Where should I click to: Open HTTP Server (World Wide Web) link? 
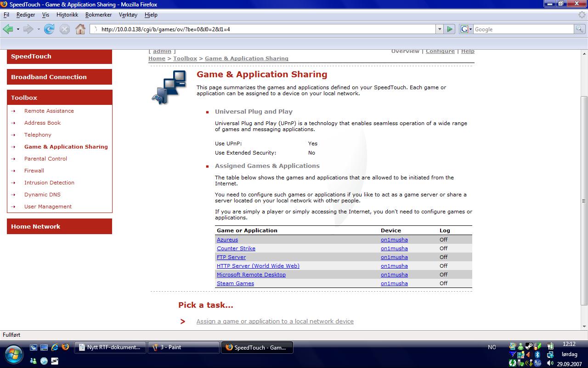[x=258, y=266]
